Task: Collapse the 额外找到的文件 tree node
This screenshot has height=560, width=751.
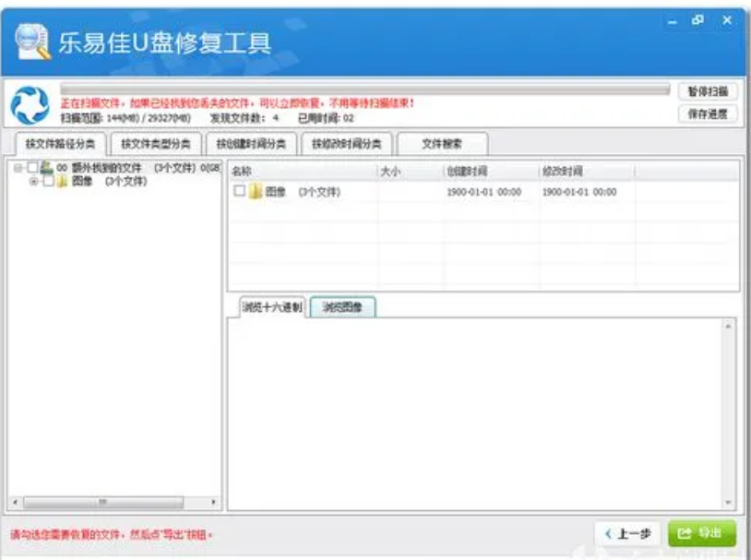Action: point(18,168)
